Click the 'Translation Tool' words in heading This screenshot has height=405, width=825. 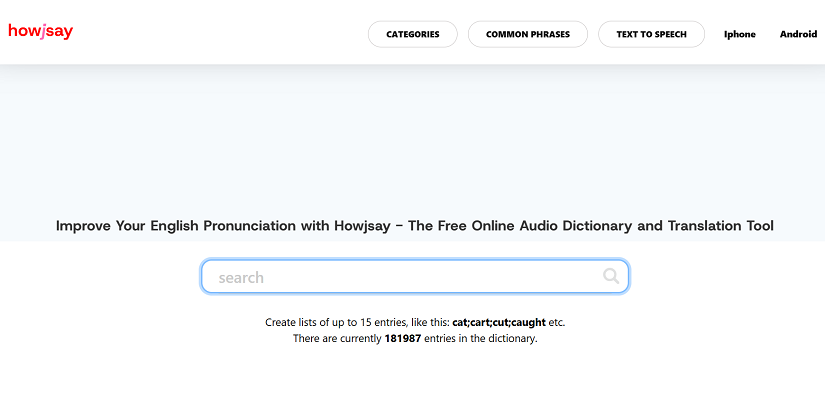point(721,226)
